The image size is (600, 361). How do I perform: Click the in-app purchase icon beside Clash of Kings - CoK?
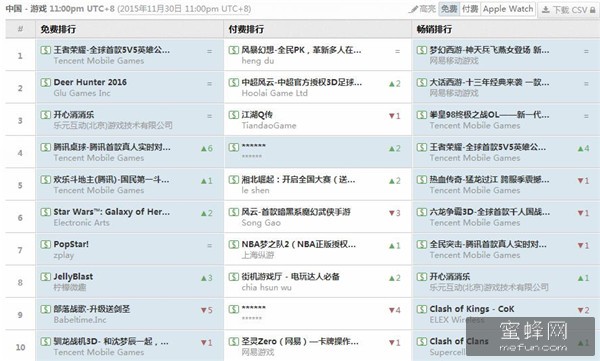click(422, 309)
